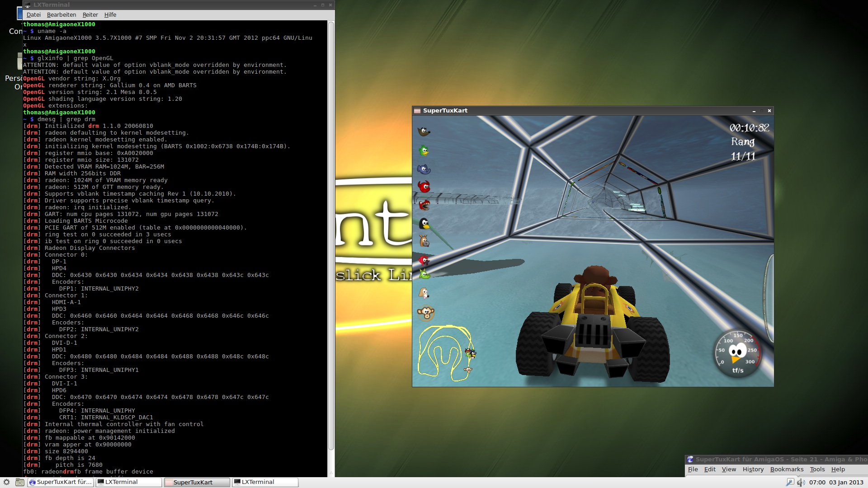Viewport: 868px width, 488px height.
Task: Switch to the first LXTerminal taskbar button
Action: [129, 482]
